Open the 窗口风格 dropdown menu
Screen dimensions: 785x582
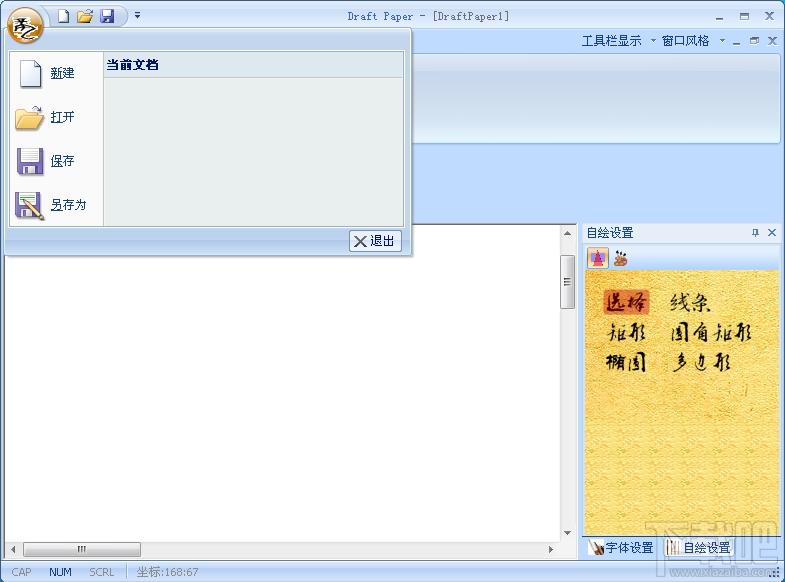(x=693, y=41)
